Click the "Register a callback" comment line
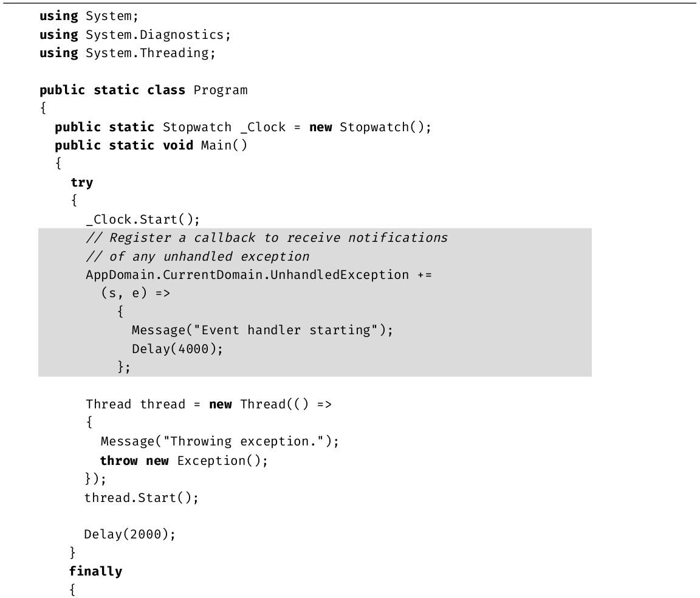The image size is (700, 598). (x=266, y=238)
